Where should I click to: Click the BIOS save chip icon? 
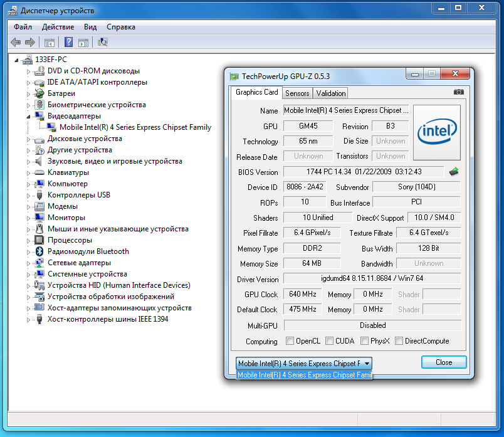(454, 171)
